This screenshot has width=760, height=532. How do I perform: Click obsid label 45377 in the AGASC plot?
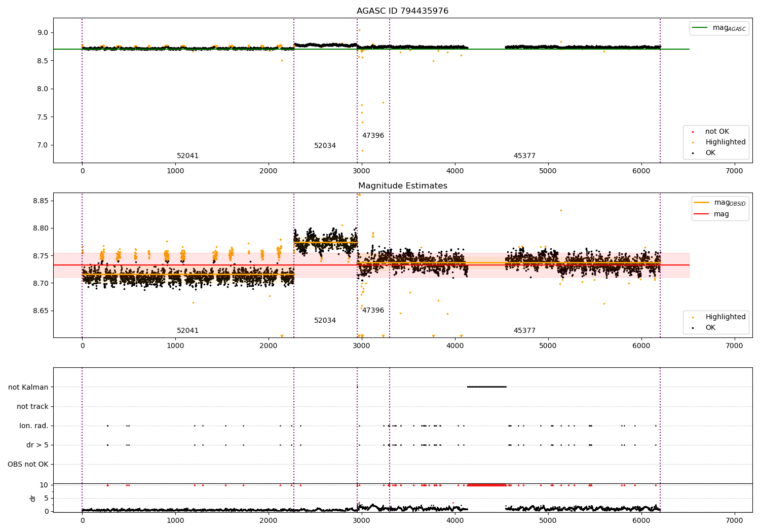click(x=524, y=156)
